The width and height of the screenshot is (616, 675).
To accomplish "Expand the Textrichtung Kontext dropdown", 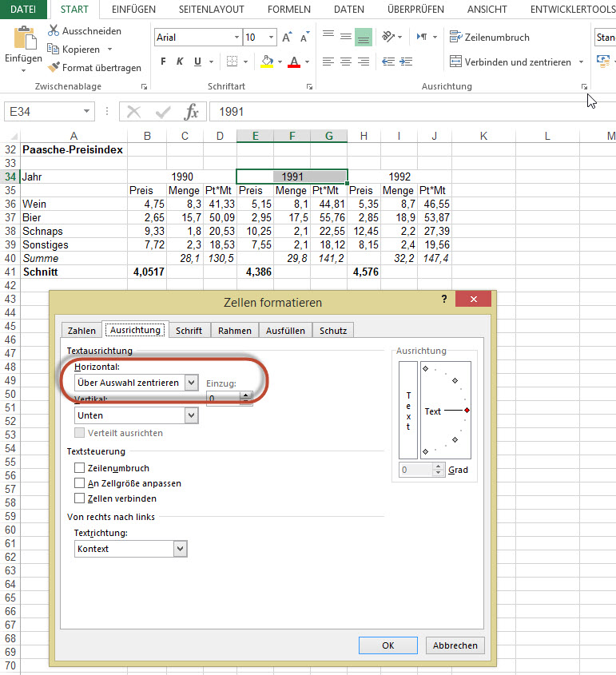I will click(x=180, y=549).
